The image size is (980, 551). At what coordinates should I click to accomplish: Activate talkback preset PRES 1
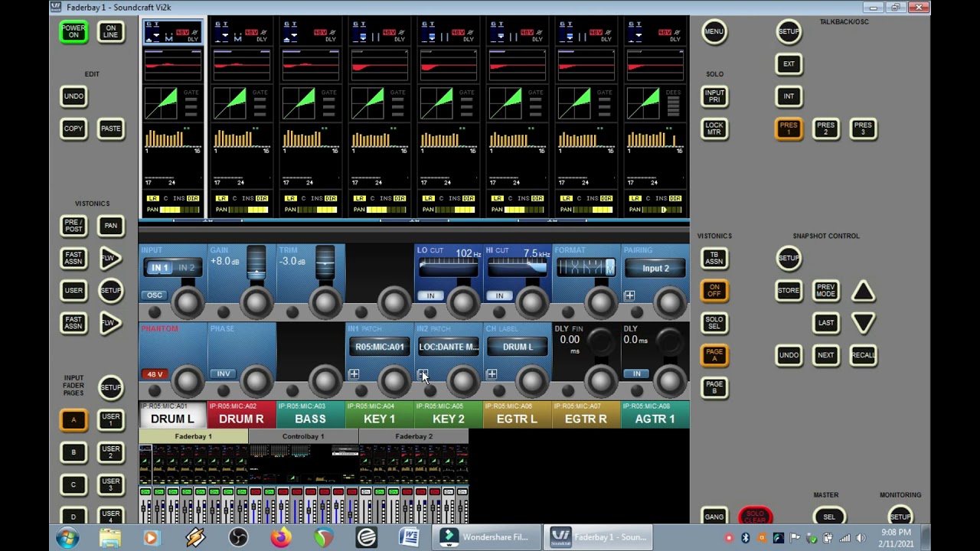point(789,129)
